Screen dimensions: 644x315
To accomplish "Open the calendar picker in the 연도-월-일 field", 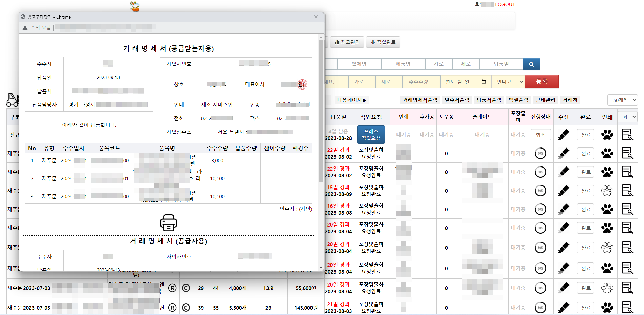I will (484, 82).
